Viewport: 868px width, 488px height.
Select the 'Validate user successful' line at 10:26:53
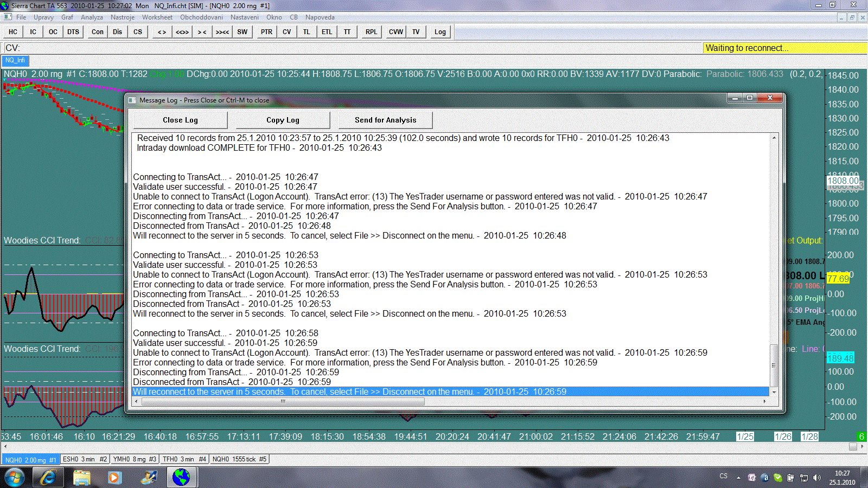(x=225, y=265)
